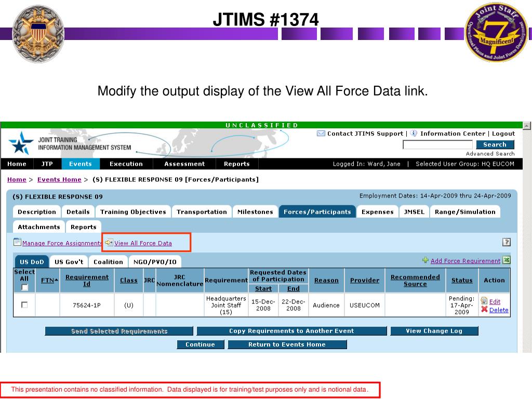Switch to the US Gov't sub-tab

pyautogui.click(x=69, y=262)
